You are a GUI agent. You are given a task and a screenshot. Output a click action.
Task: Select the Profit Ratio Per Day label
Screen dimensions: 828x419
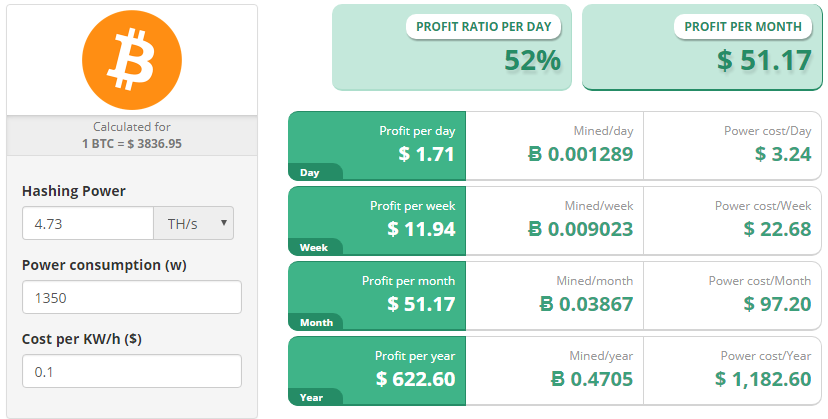(x=483, y=27)
